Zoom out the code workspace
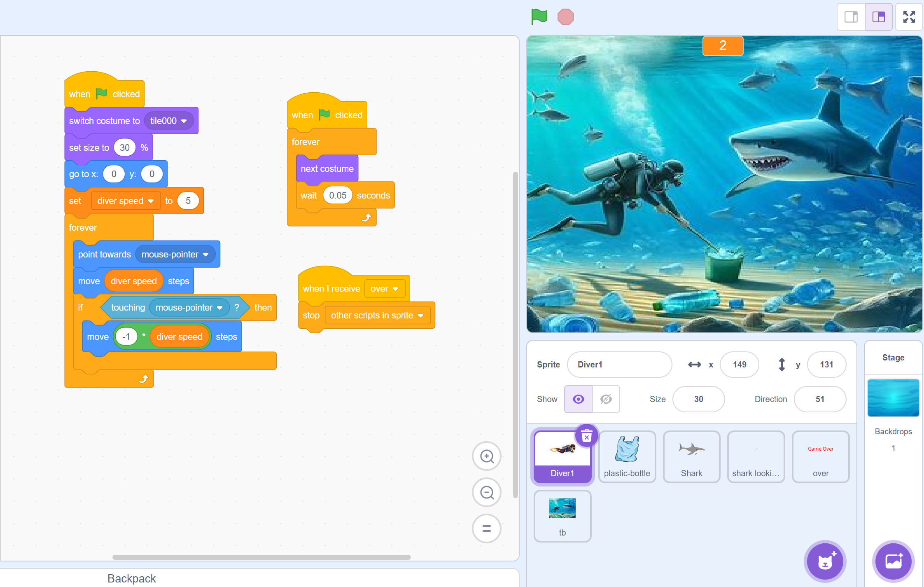This screenshot has height=587, width=924. (487, 492)
